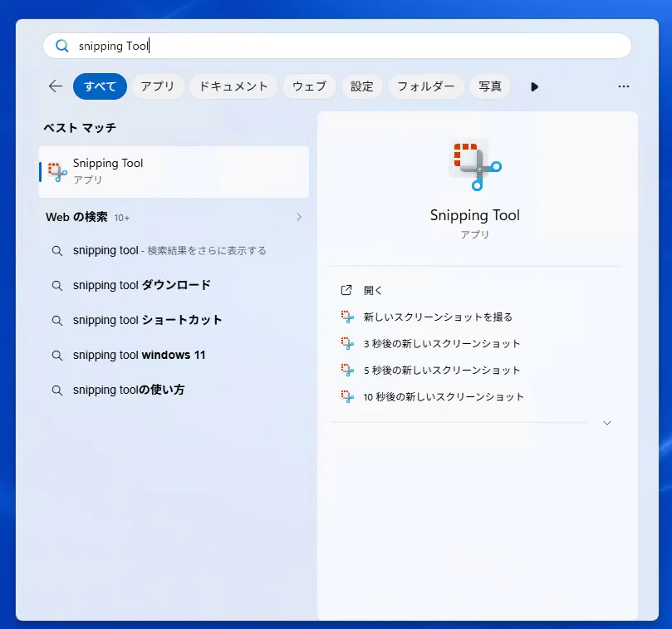672x629 pixels.
Task: Click the 開く open-external icon
Action: [x=346, y=290]
